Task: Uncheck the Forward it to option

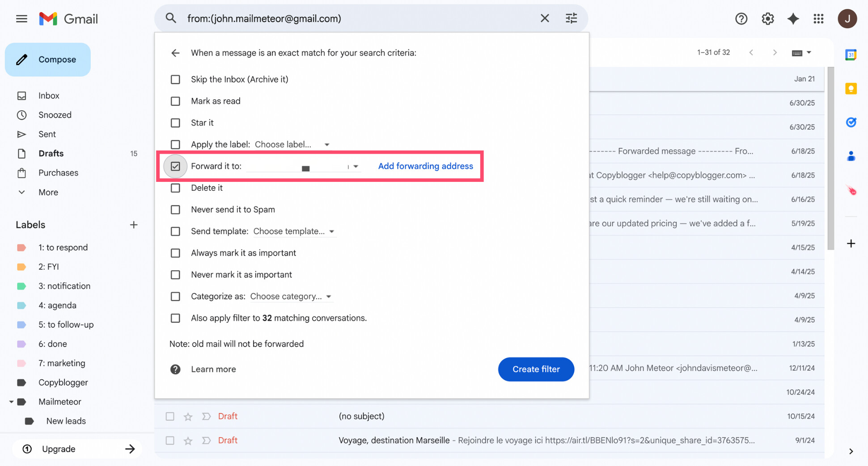Action: [x=175, y=166]
